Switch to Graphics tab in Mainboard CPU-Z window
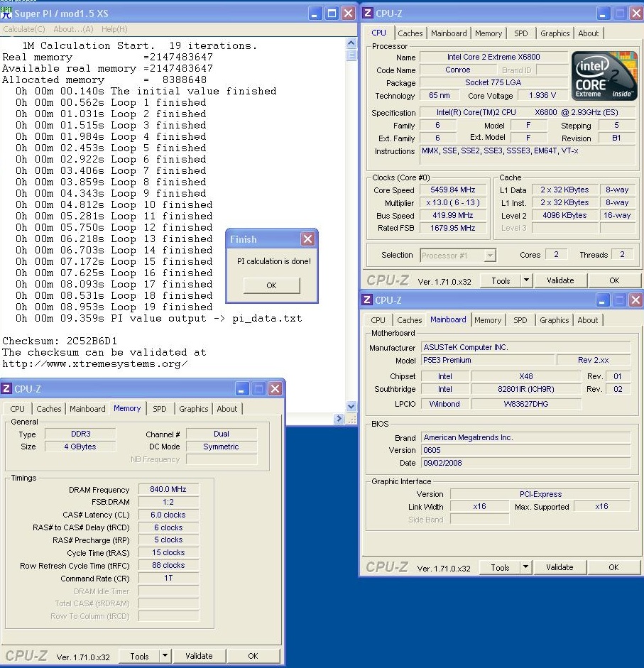Screen dimensions: 644x668 coord(554,320)
